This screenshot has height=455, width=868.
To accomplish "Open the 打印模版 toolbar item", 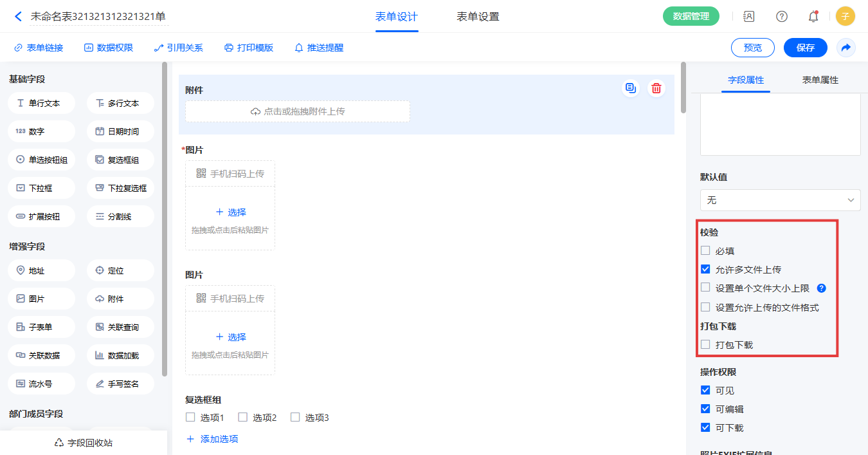I will (x=249, y=48).
